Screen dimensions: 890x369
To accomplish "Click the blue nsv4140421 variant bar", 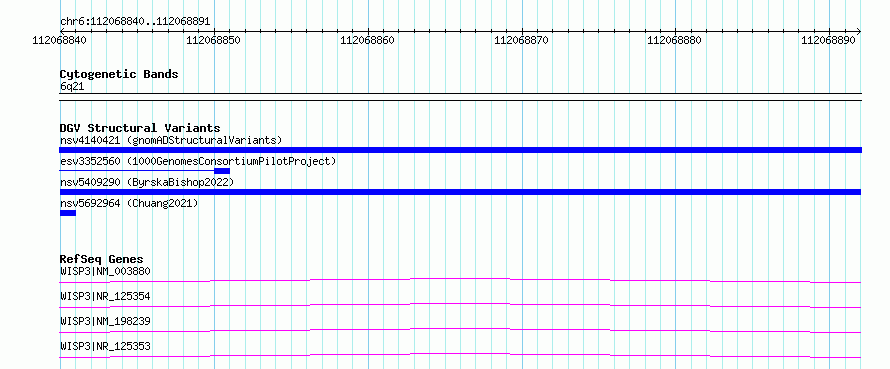I will (x=460, y=150).
